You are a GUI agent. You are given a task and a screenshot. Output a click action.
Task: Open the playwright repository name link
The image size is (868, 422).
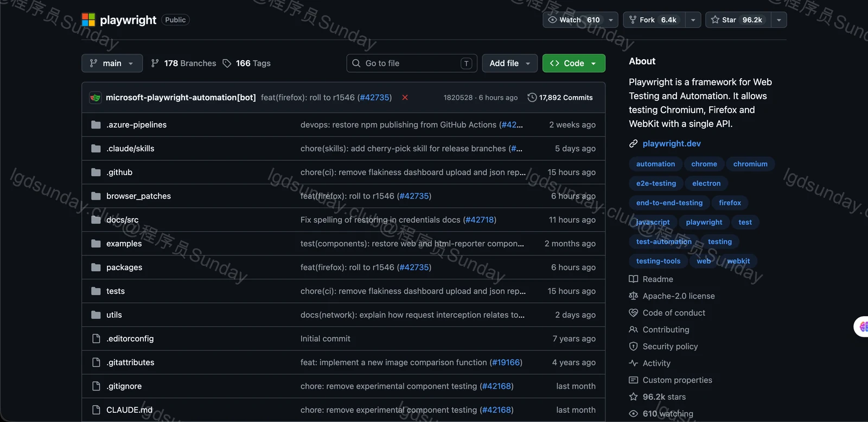(128, 20)
